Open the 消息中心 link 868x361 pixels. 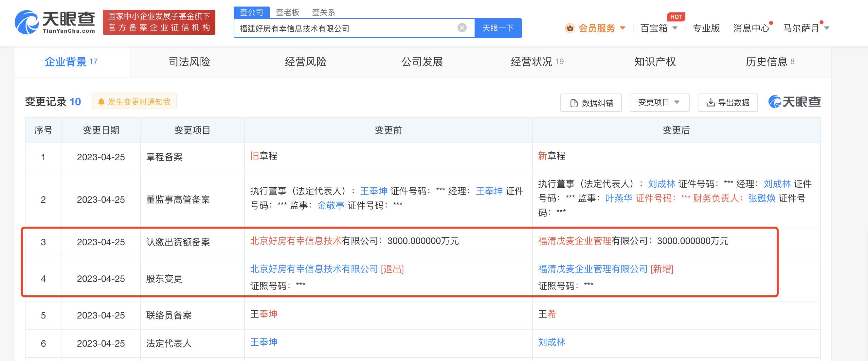click(x=751, y=28)
